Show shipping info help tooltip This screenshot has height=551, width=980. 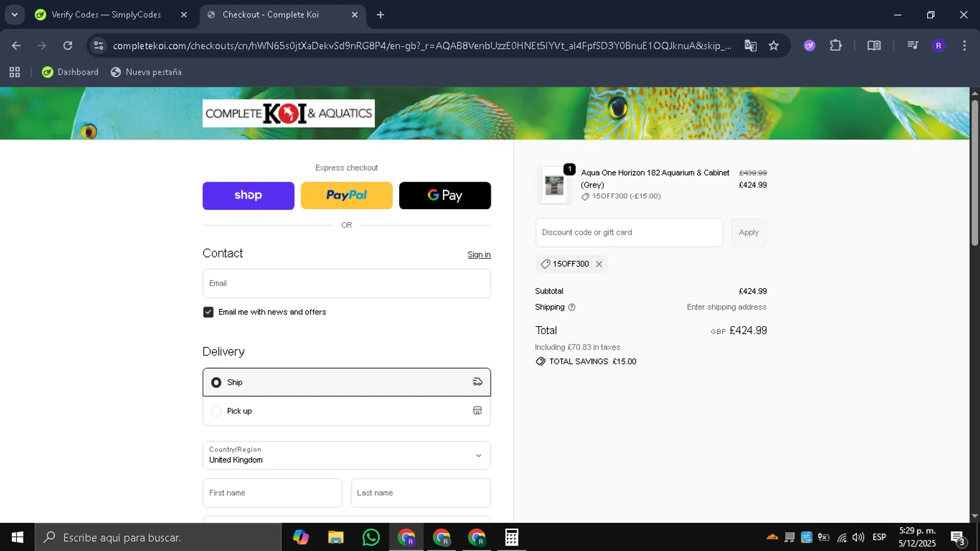pyautogui.click(x=572, y=307)
